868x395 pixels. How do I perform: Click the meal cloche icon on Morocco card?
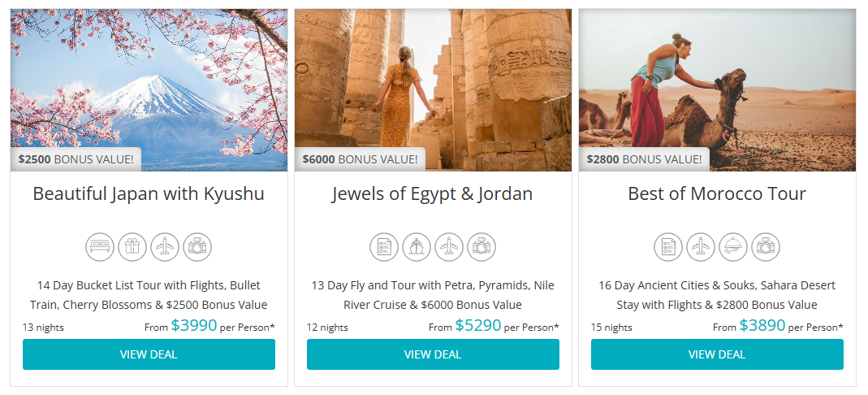pos(733,247)
